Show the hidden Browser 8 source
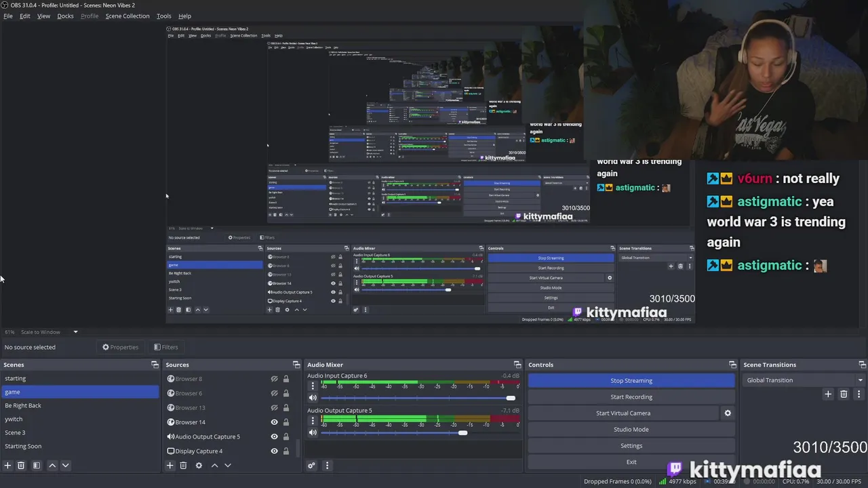Image resolution: width=868 pixels, height=488 pixels. pos(275,379)
